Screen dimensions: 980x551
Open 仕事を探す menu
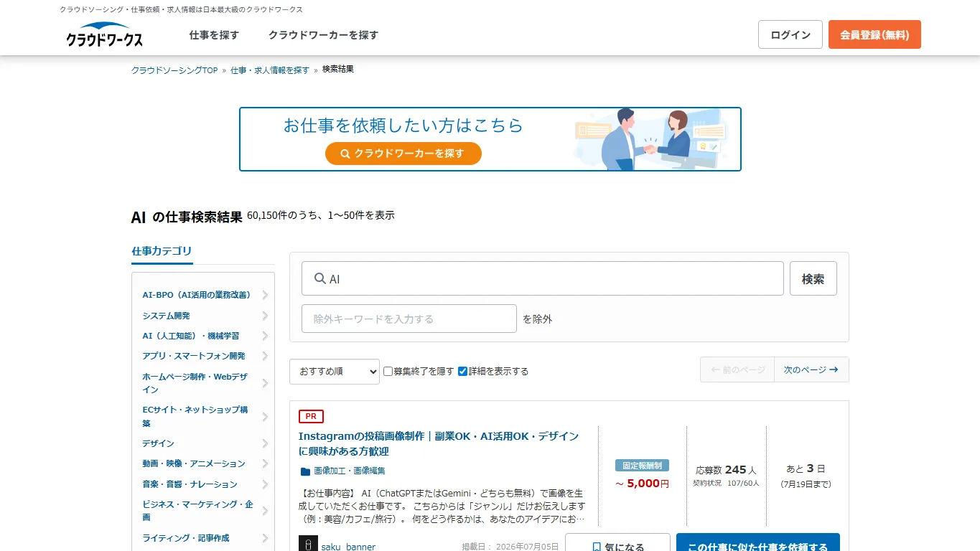214,34
